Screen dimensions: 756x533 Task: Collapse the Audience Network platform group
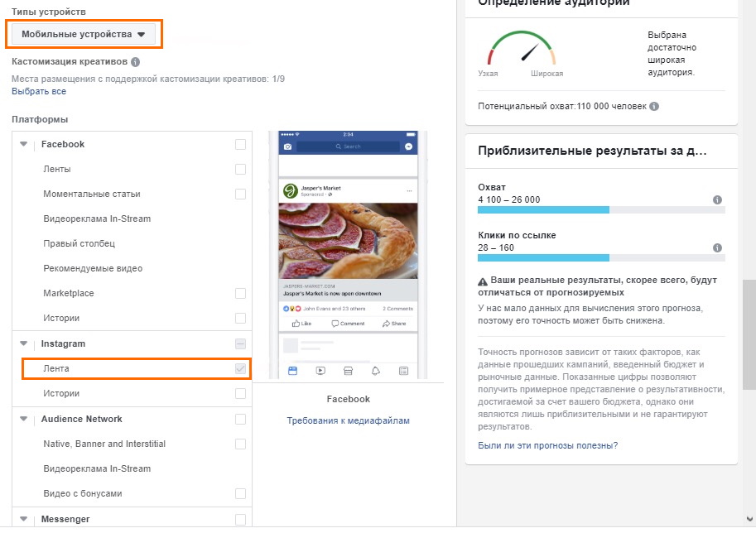click(24, 419)
